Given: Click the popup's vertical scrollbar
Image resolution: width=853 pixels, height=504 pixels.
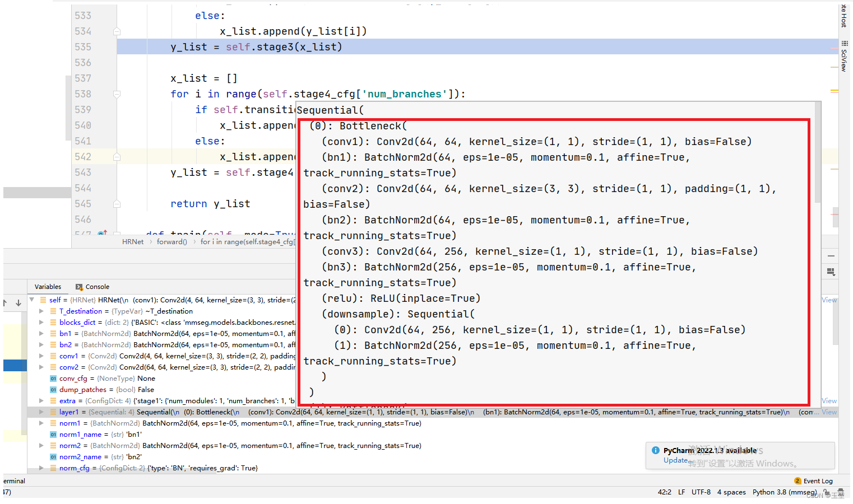Looking at the screenshot, I should click(x=818, y=153).
